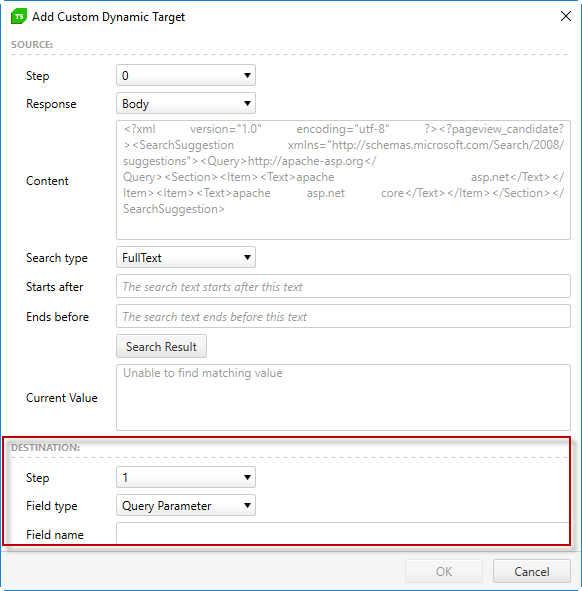Open the Search type dropdown showing FullText
The height and width of the screenshot is (591, 582).
186,257
